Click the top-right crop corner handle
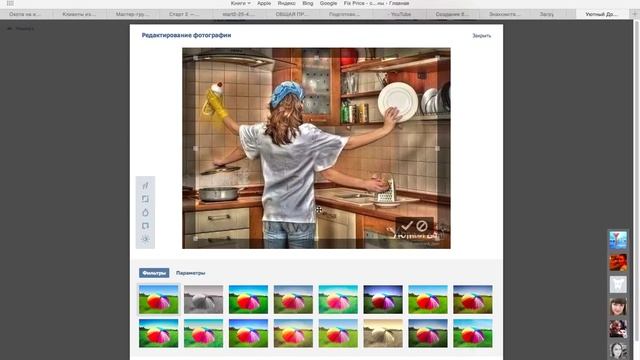 coord(438,58)
